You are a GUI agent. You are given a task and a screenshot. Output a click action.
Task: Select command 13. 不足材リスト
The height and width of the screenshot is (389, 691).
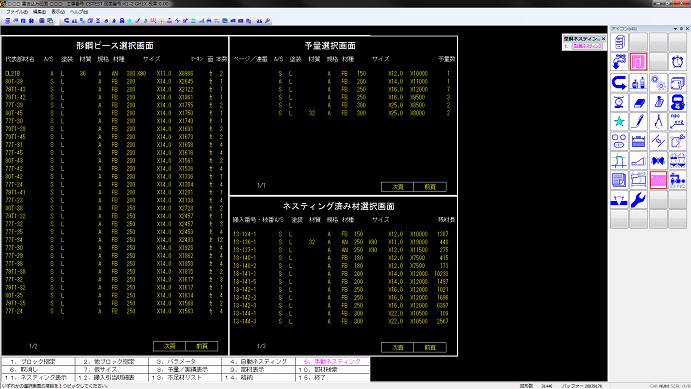(185, 378)
